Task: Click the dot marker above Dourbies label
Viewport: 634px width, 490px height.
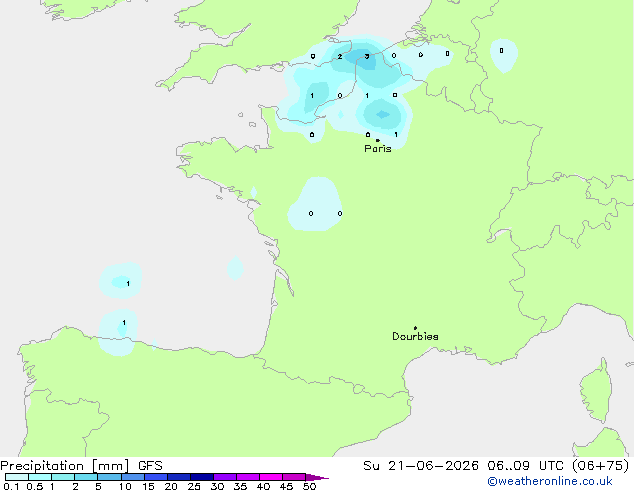Action: tap(415, 328)
